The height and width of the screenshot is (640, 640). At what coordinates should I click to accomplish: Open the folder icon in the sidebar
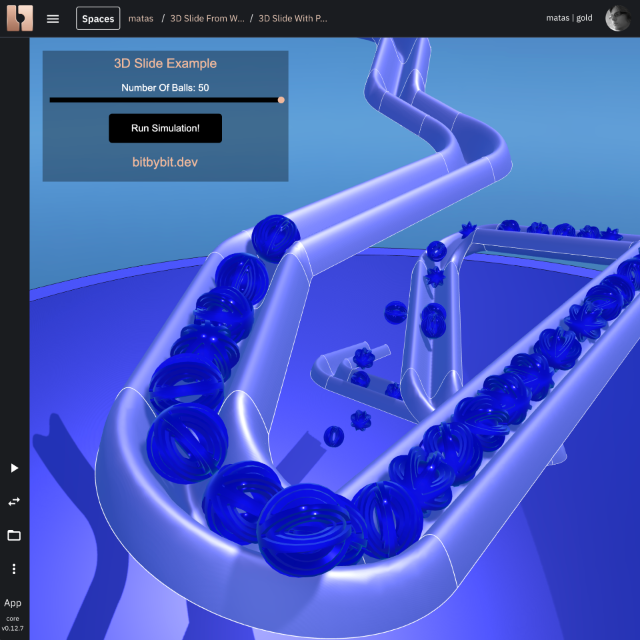(x=14, y=535)
